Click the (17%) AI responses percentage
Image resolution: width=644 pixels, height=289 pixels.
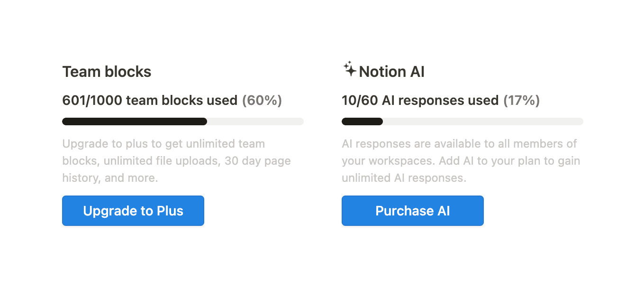pyautogui.click(x=521, y=100)
